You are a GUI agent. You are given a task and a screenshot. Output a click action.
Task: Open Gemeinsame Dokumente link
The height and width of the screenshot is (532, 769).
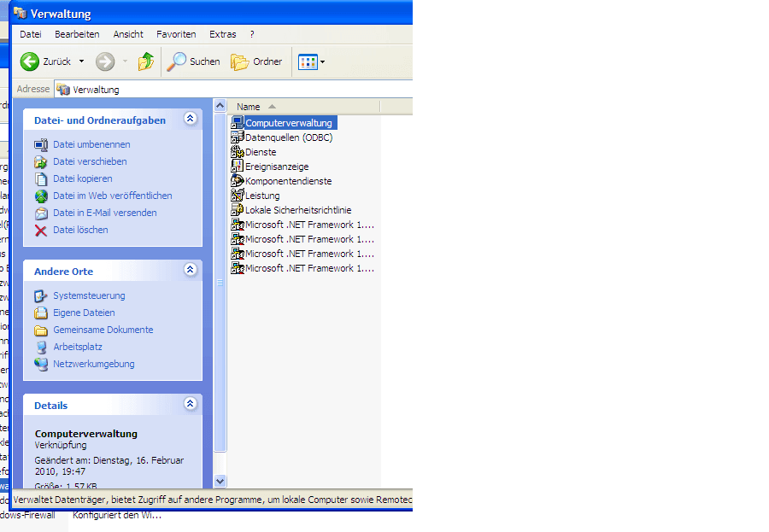pos(103,330)
